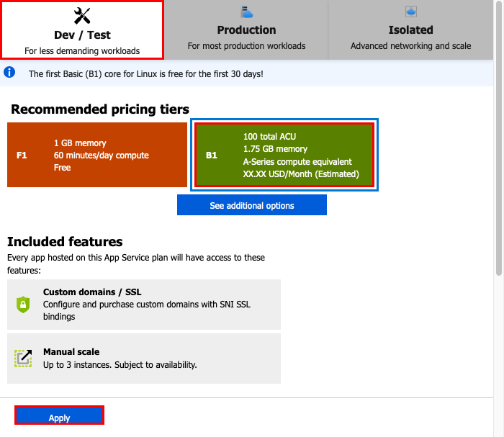Apply the selected pricing tier
This screenshot has width=504, height=437.
coord(59,415)
